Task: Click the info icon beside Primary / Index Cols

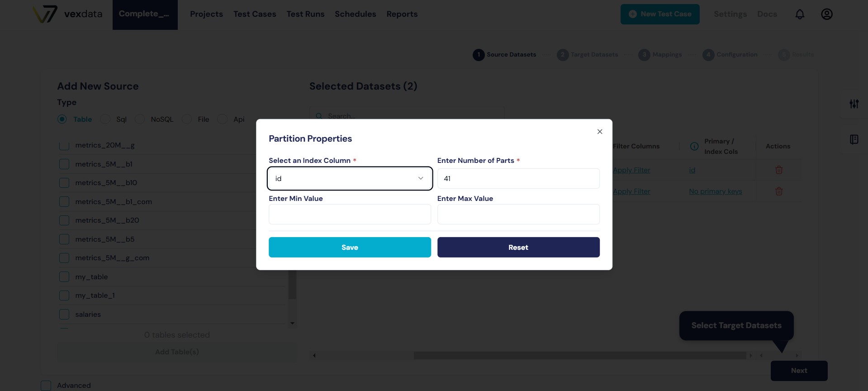Action: [x=694, y=147]
